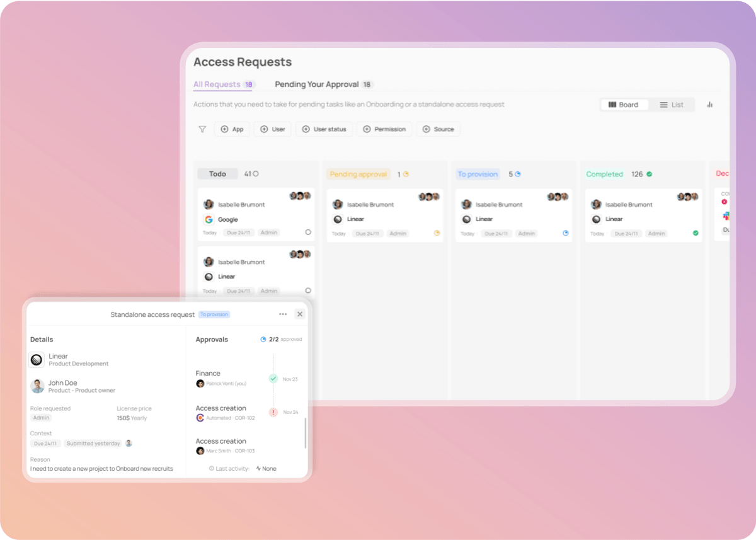Click Nov 23 date in Approvals
Image resolution: width=756 pixels, height=540 pixels.
[x=290, y=379]
